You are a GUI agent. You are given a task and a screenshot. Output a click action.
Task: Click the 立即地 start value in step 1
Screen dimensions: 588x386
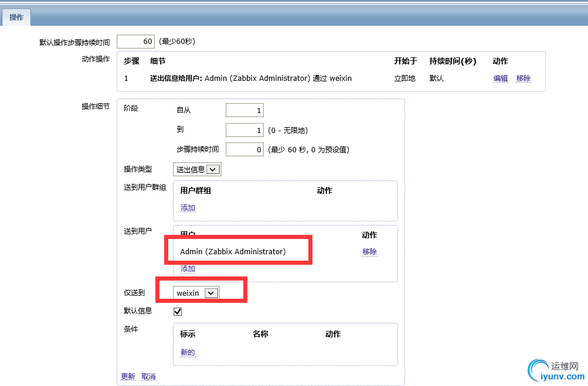tap(405, 78)
